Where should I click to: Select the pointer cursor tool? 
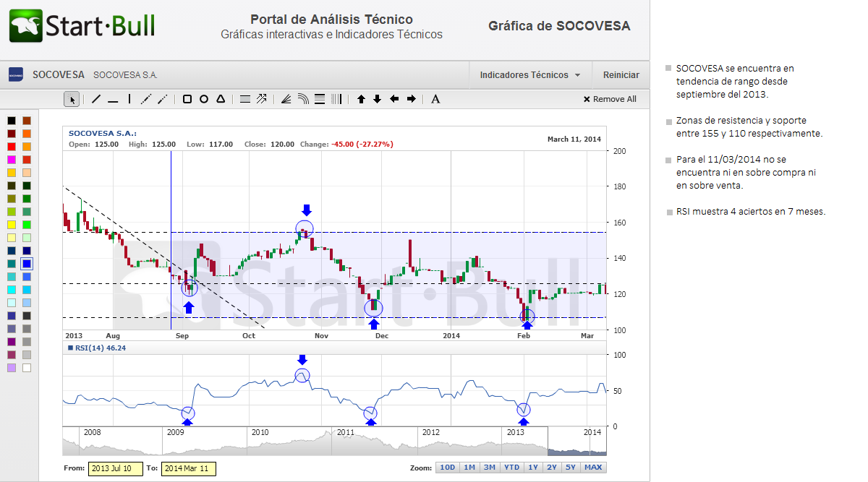tap(71, 99)
